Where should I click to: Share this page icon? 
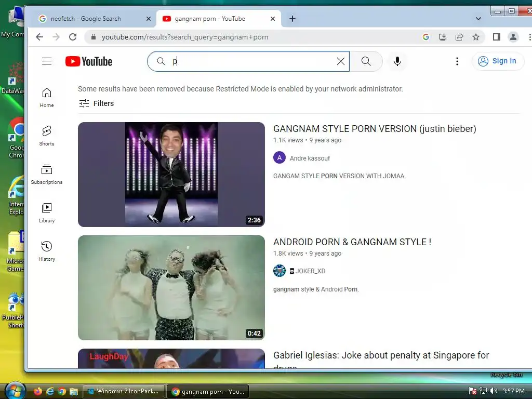[x=459, y=37]
